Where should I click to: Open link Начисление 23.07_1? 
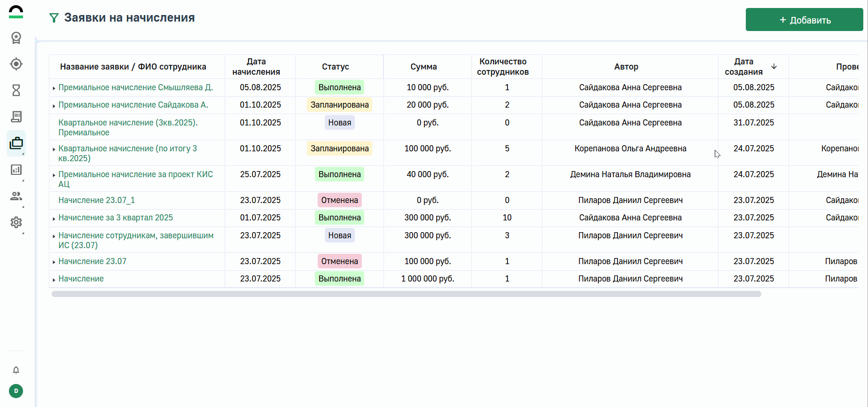click(96, 200)
